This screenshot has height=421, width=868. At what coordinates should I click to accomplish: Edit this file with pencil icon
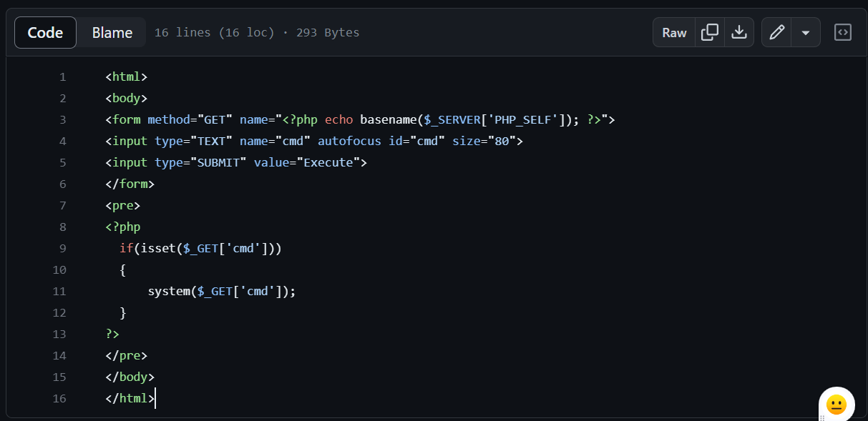pyautogui.click(x=776, y=32)
